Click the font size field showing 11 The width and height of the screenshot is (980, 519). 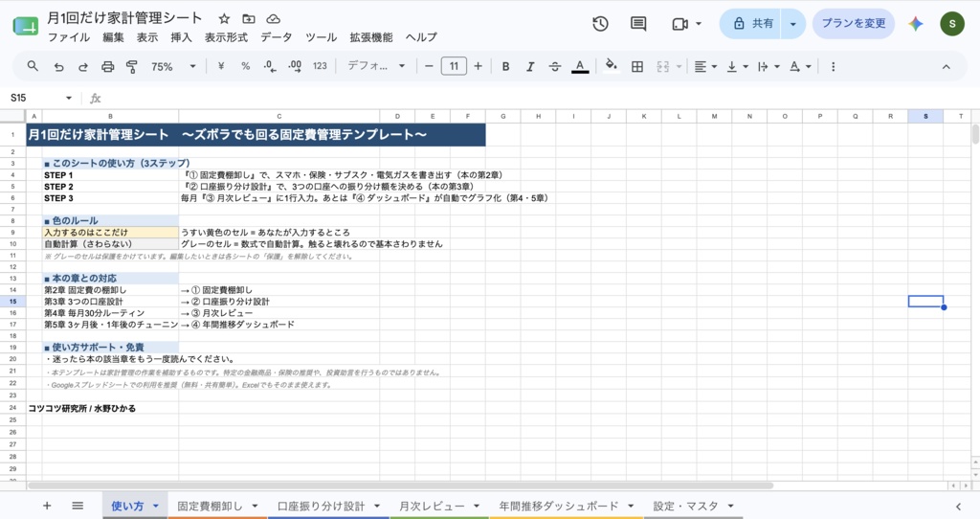454,66
